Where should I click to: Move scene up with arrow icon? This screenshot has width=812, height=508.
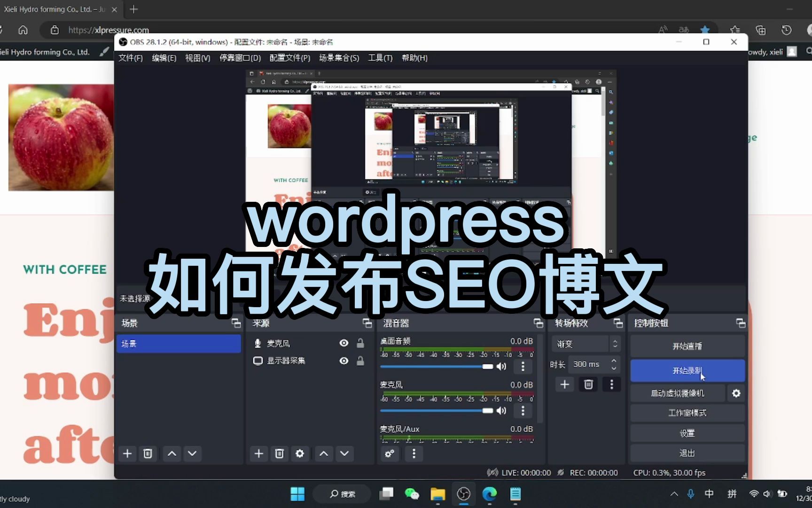[x=172, y=453]
